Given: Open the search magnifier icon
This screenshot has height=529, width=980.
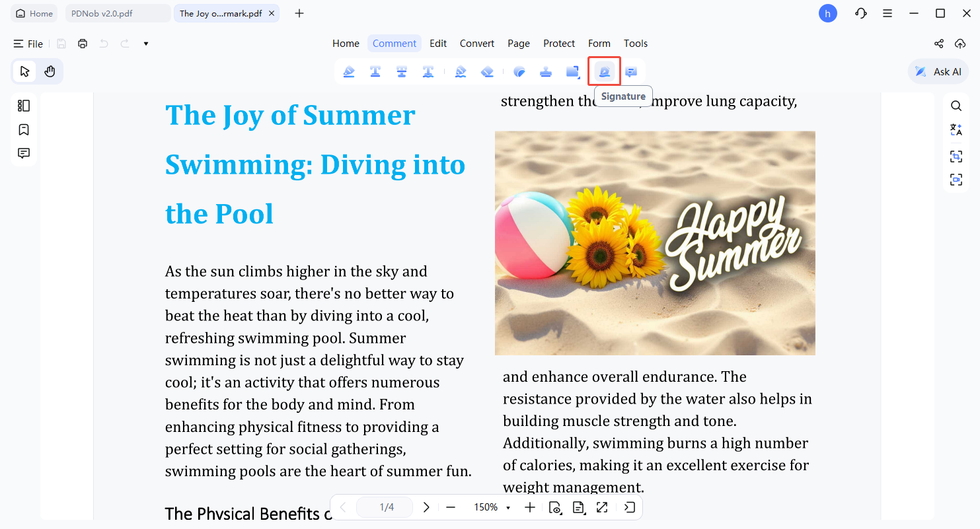Looking at the screenshot, I should tap(956, 106).
